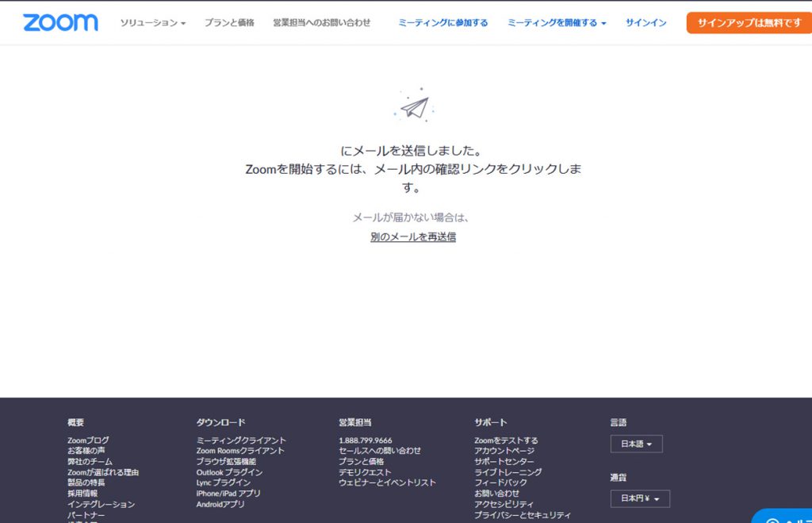Click the 別のメールを再送信 link
Viewport: 812px width, 523px height.
(413, 237)
